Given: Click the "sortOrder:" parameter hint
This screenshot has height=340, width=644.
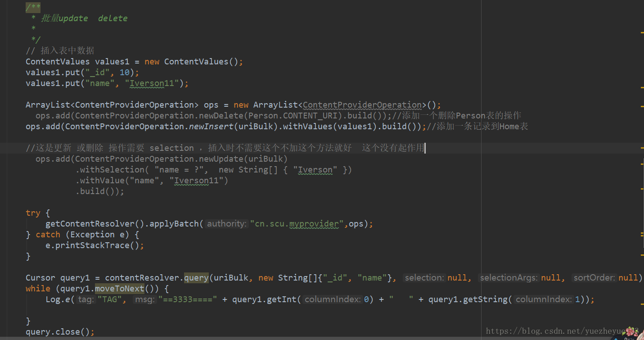Looking at the screenshot, I should click(594, 278).
